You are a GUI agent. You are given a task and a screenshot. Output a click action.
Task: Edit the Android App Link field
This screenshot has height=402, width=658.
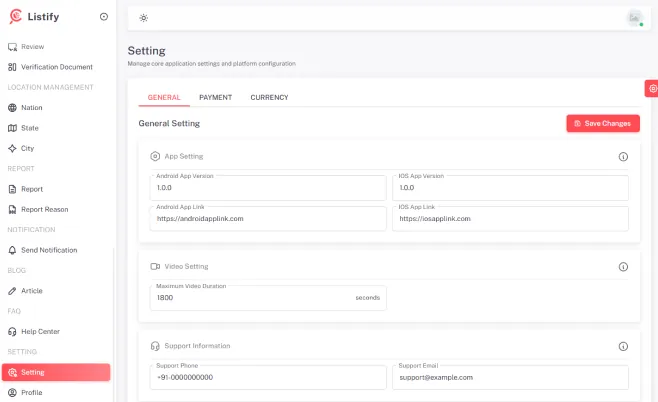pos(268,219)
